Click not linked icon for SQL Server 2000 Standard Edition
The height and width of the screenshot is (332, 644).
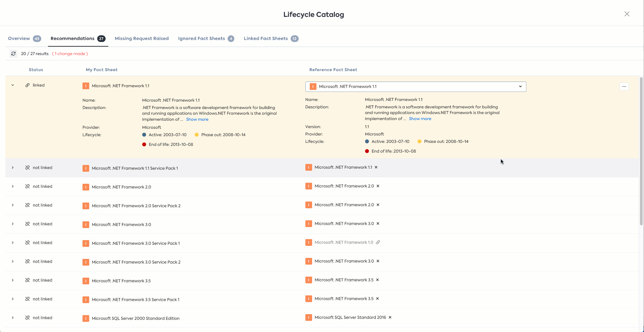click(28, 318)
